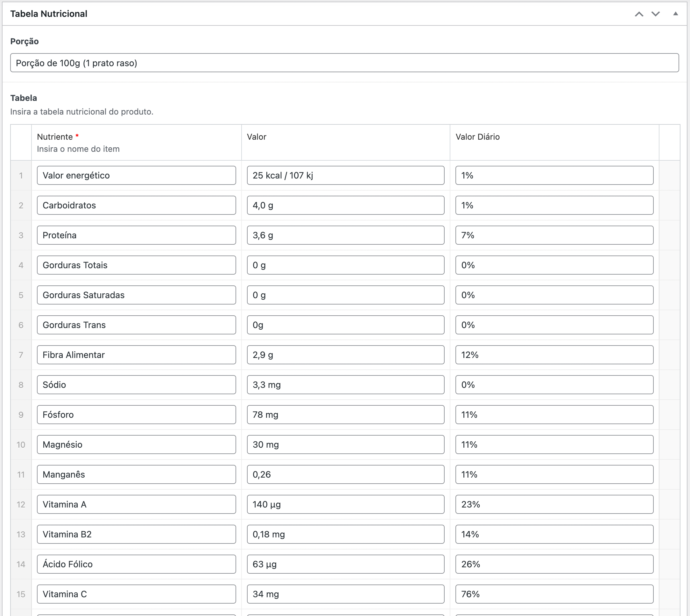
Task: Edit the Ácido Fólico nutrient field
Action: point(136,564)
